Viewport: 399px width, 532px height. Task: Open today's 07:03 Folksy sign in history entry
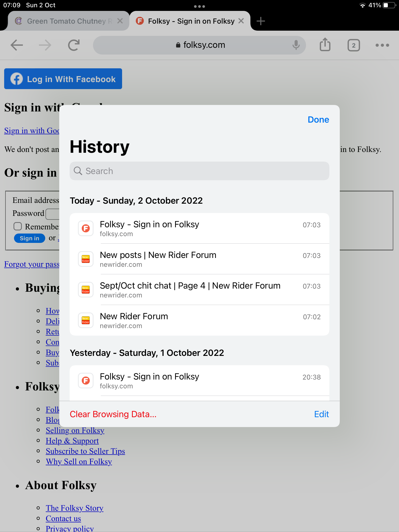199,228
